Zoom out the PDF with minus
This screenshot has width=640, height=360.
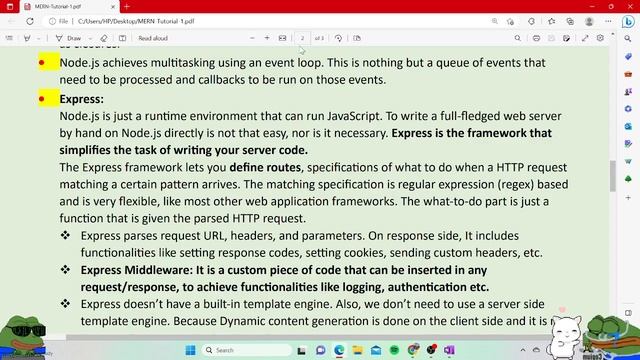click(252, 38)
